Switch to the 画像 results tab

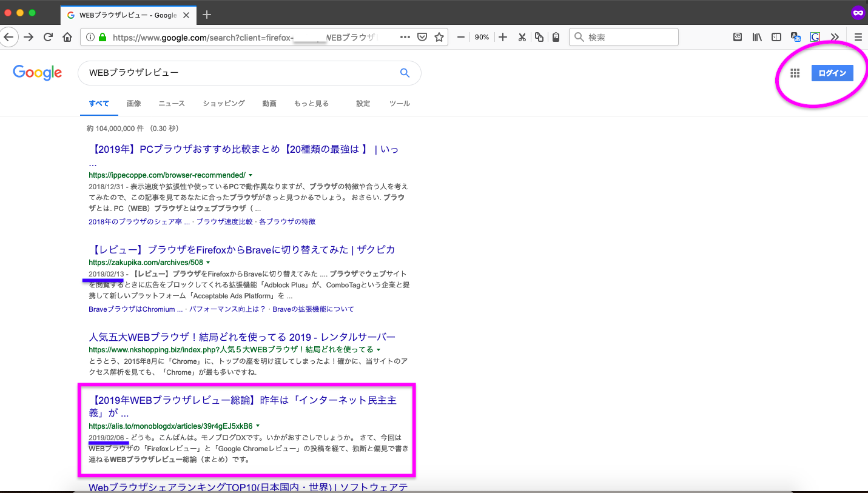(x=133, y=104)
